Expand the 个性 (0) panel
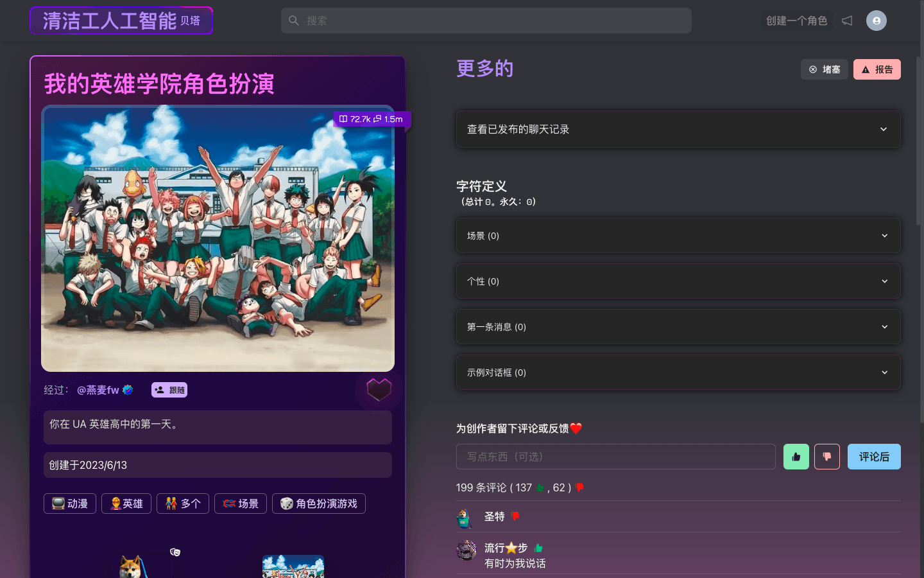Viewport: 924px width, 578px height. 678,281
